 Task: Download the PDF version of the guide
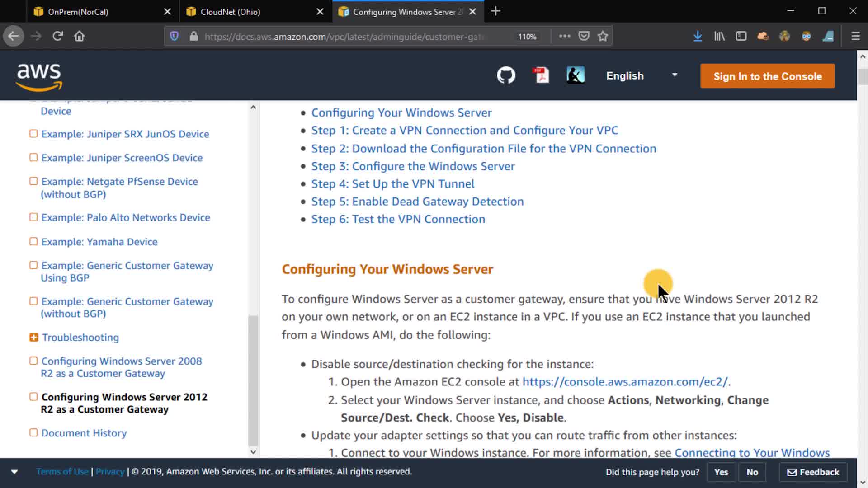[541, 75]
